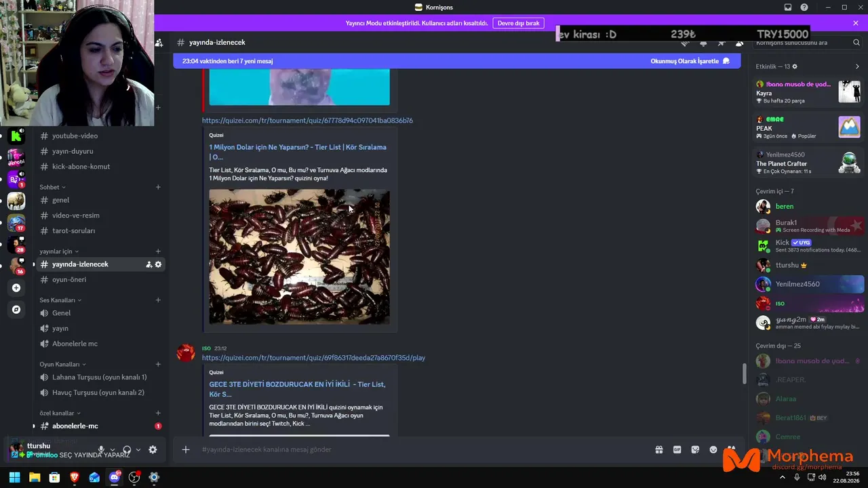Open 'GECE 3TE DİYETİ BOZDURUCAK' embed title
Image resolution: width=868 pixels, height=488 pixels.
[x=297, y=389]
